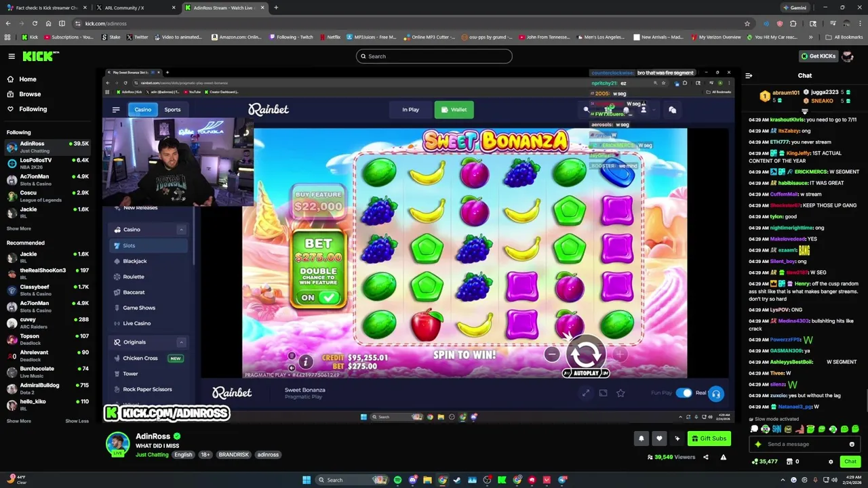Click the spin button in Sweet Bonanza

[x=586, y=352]
